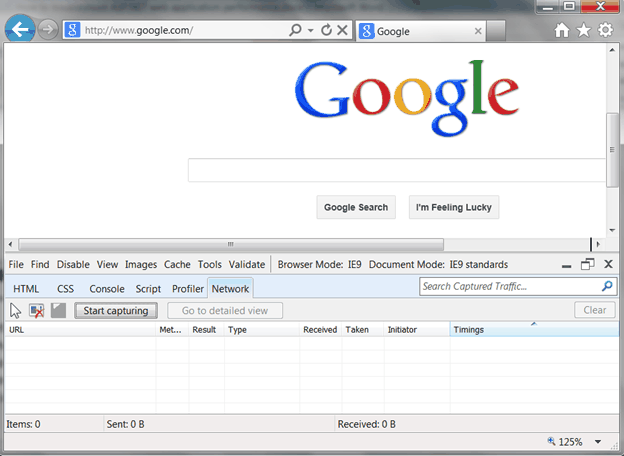Unpin developer tools into separate window

[x=588, y=264]
